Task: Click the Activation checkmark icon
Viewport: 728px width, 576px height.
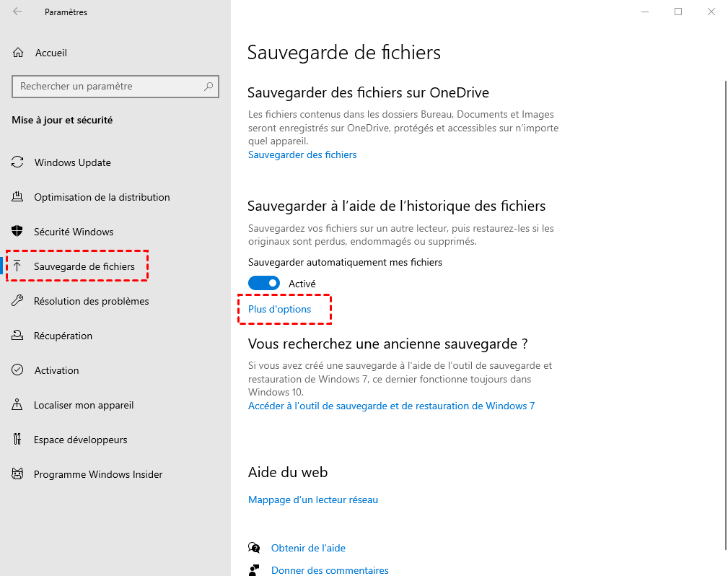Action: tap(17, 370)
